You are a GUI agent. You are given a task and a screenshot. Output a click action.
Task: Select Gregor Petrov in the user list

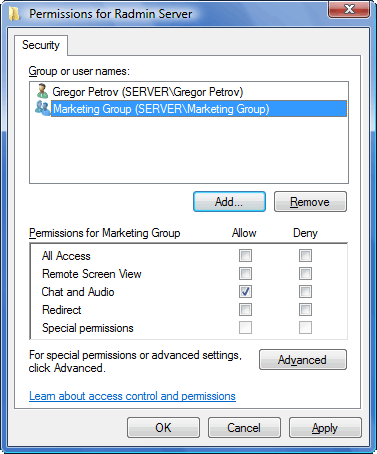[147, 92]
